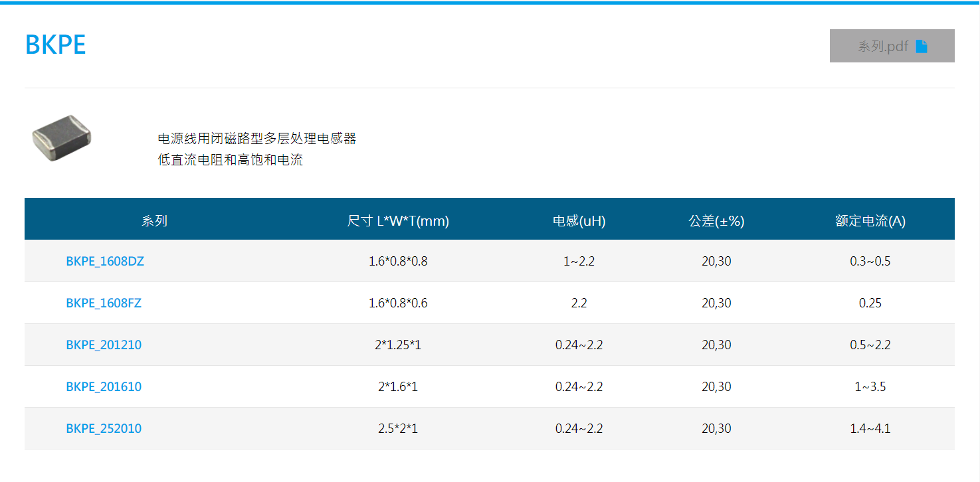The width and height of the screenshot is (980, 482).
Task: Select the 2.5*2*1 dimension cell
Action: pos(398,429)
